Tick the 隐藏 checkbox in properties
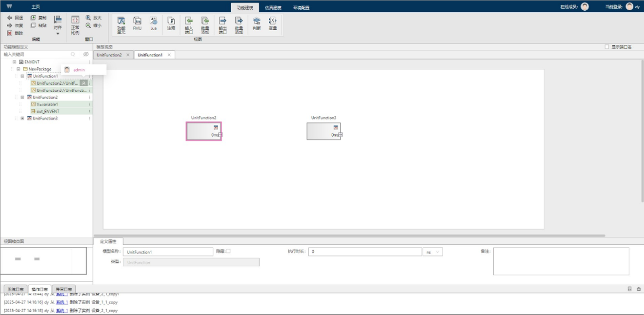The width and height of the screenshot is (644, 315). 228,252
